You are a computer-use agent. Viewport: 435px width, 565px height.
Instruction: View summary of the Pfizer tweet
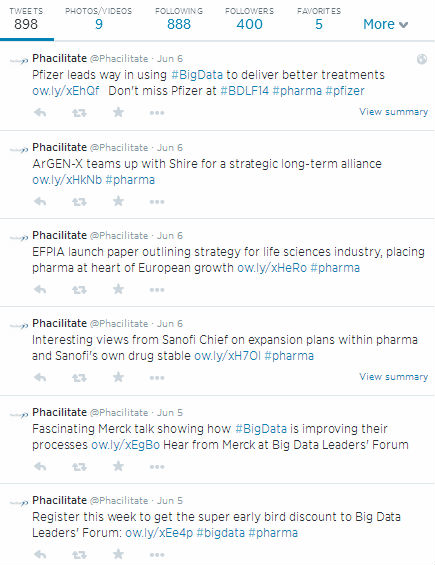pyautogui.click(x=394, y=112)
